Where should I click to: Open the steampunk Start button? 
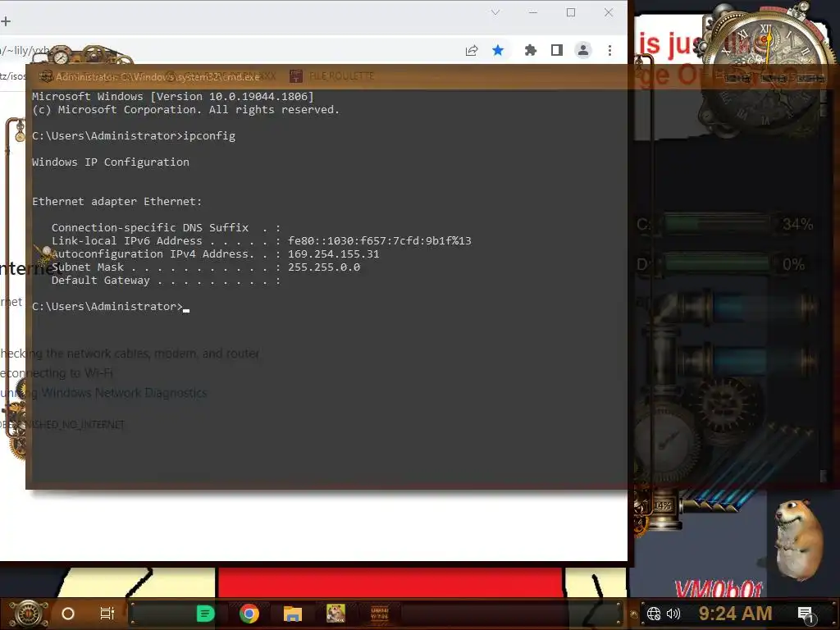click(29, 614)
